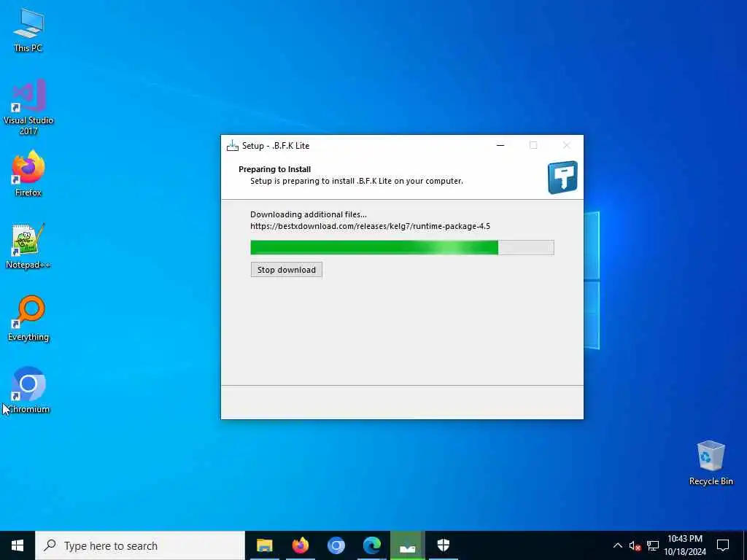The image size is (747, 560).
Task: Select the Firefox desktop shortcut
Action: pyautogui.click(x=28, y=174)
